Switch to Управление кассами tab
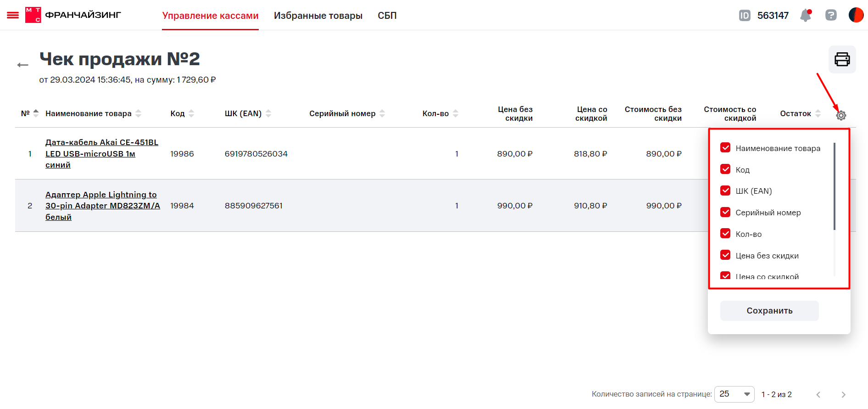This screenshot has height=409, width=868. point(210,16)
